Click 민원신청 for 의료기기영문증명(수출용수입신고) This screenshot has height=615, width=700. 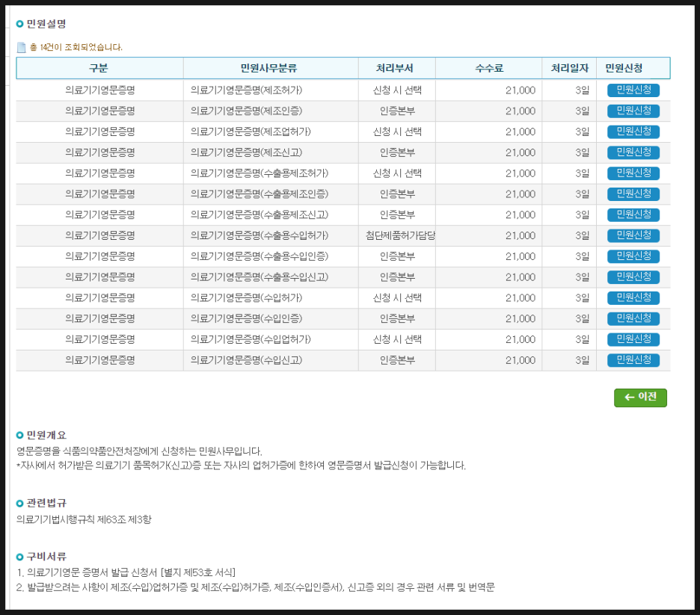(x=633, y=277)
